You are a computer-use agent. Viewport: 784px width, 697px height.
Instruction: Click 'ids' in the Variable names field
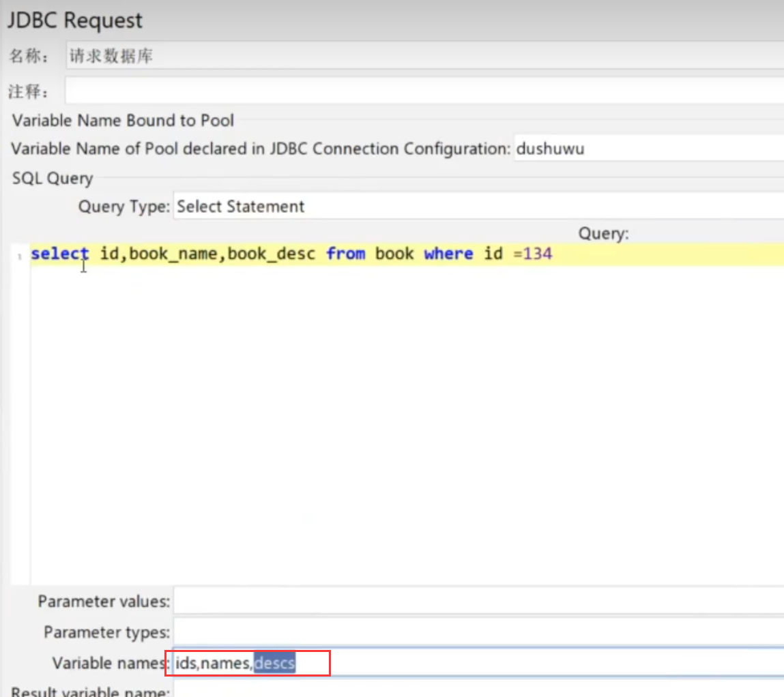coord(186,663)
